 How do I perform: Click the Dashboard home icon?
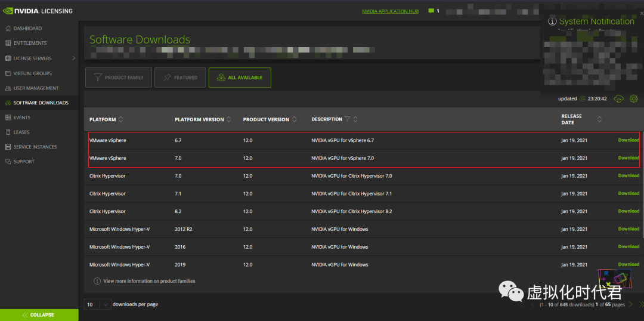coord(8,29)
